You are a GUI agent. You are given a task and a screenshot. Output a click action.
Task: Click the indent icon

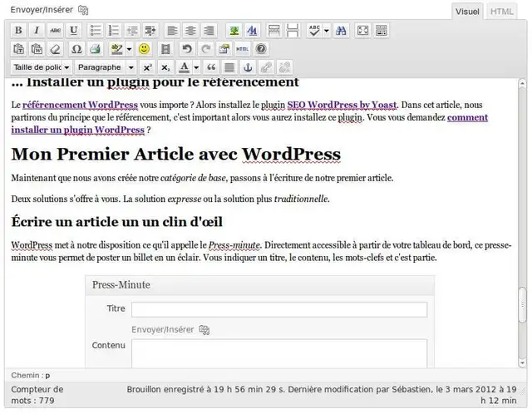[150, 31]
